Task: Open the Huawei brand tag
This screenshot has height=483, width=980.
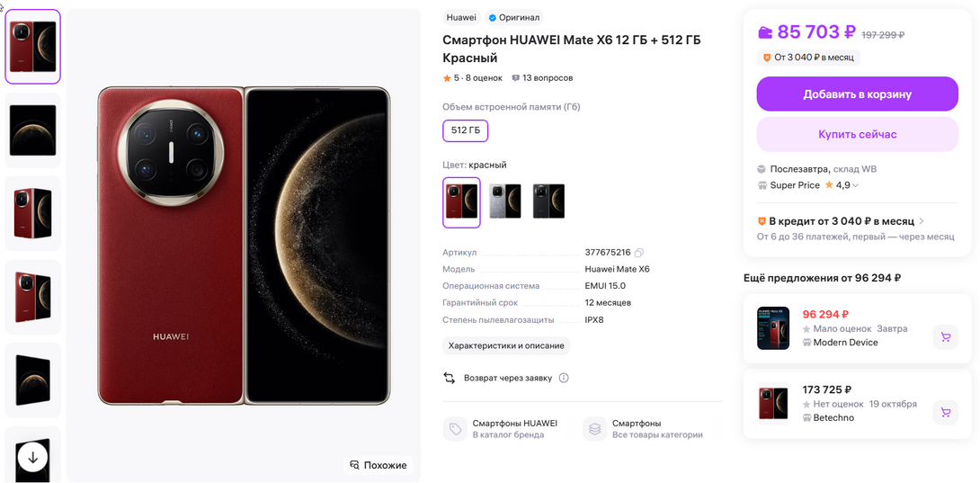Action: pos(461,17)
